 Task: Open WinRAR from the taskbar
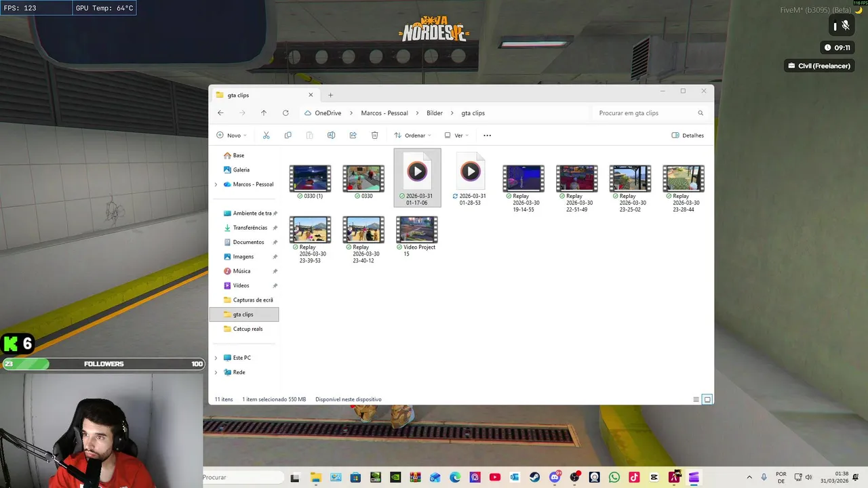[x=416, y=477]
